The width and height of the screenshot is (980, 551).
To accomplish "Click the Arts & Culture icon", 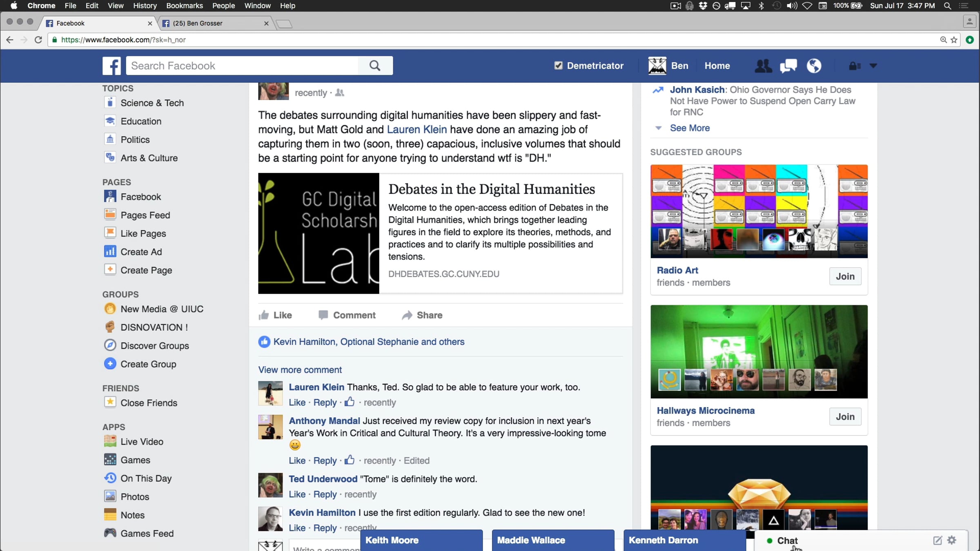I will [x=110, y=158].
